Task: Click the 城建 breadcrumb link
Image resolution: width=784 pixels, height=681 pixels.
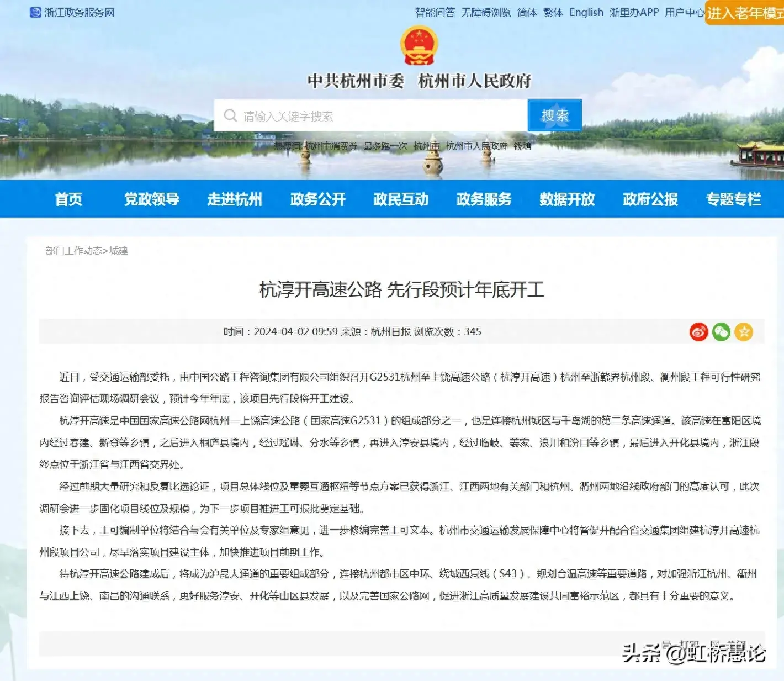Action: (x=119, y=251)
